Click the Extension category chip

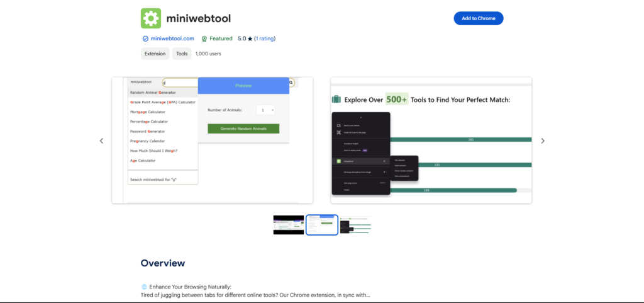[x=155, y=54]
